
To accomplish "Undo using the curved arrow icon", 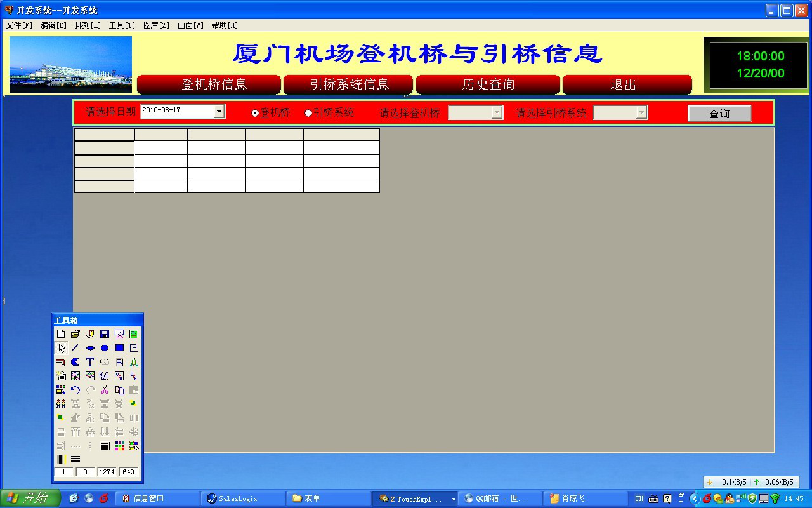I will pos(75,389).
